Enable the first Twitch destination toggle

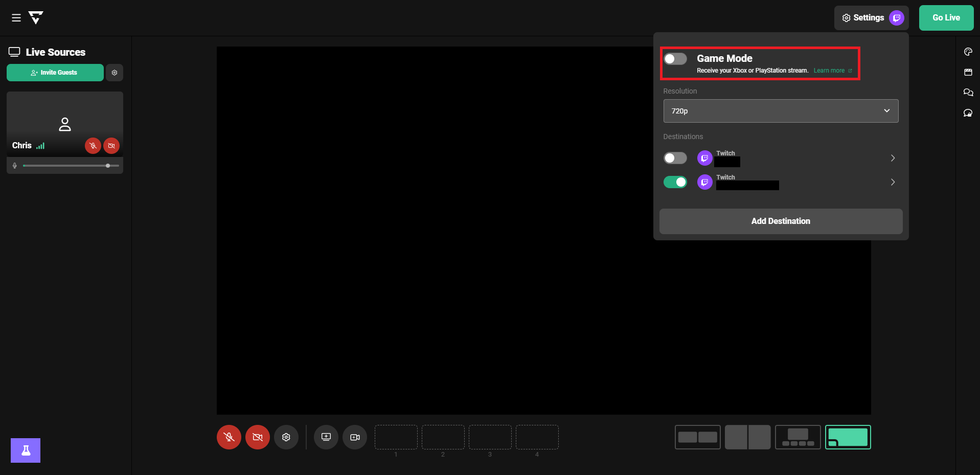point(675,158)
